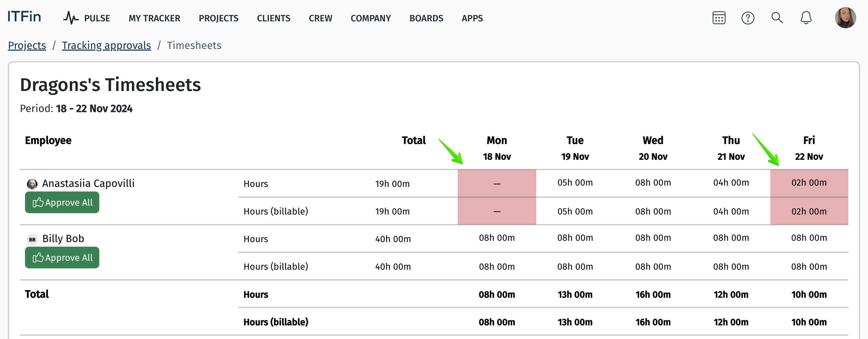The height and width of the screenshot is (339, 868).
Task: Click Total Hours Thursday 12h 00m
Action: 731,295
